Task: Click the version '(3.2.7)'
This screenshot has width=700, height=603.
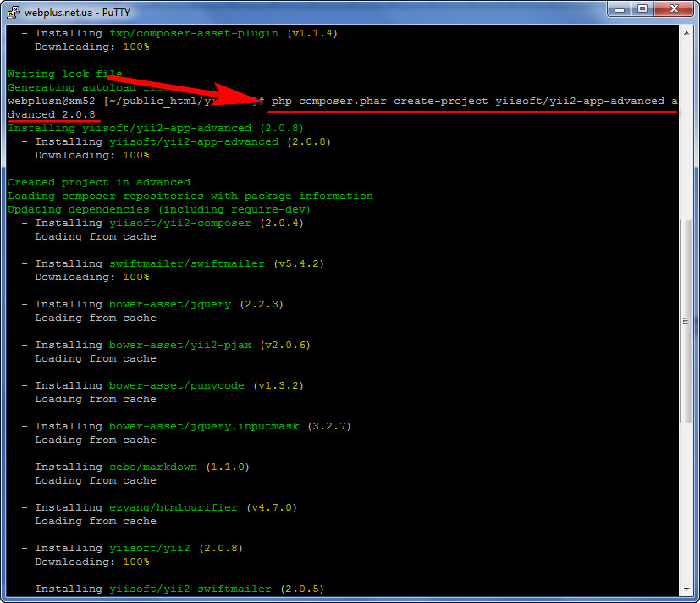Action: 329,427
